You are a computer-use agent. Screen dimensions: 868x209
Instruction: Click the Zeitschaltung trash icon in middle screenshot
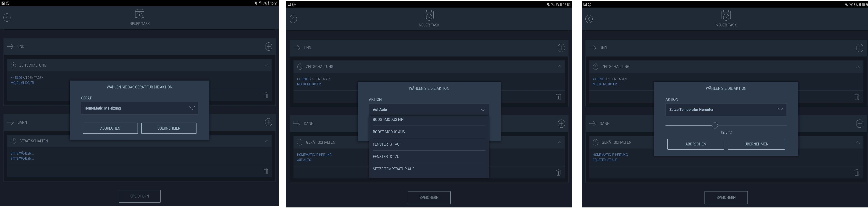[558, 97]
